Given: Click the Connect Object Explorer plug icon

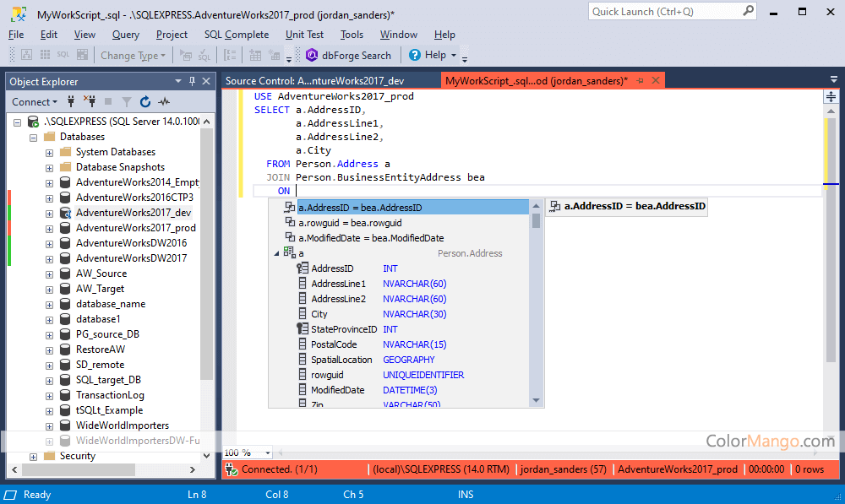Looking at the screenshot, I should coord(71,101).
